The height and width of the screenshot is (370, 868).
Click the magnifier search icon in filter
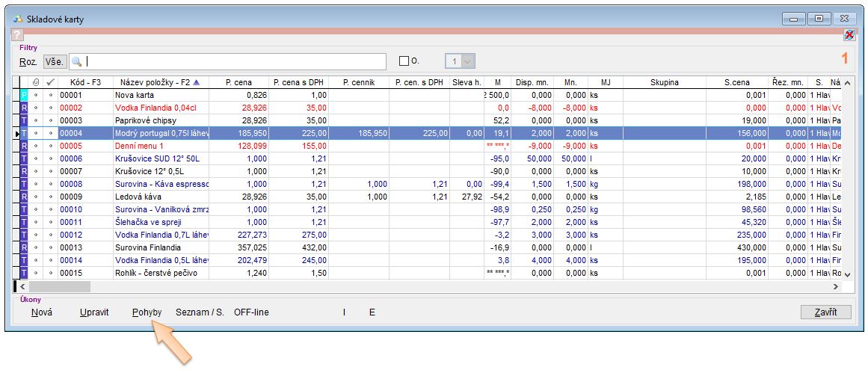[x=76, y=61]
